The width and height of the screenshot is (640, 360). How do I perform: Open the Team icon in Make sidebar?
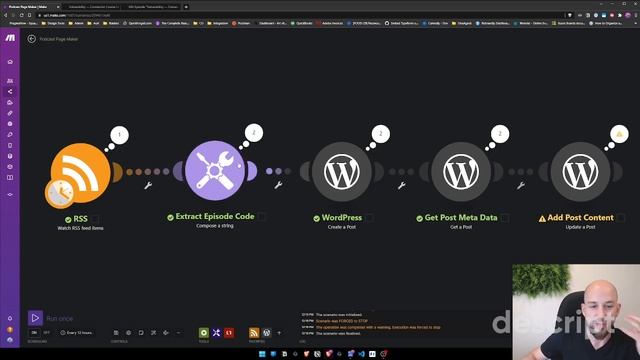pos(10,81)
